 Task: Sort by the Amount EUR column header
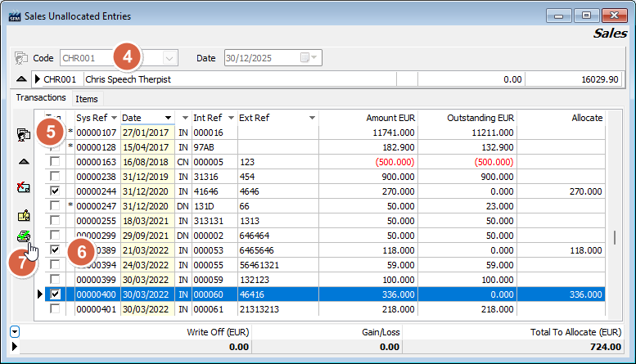pyautogui.click(x=386, y=118)
